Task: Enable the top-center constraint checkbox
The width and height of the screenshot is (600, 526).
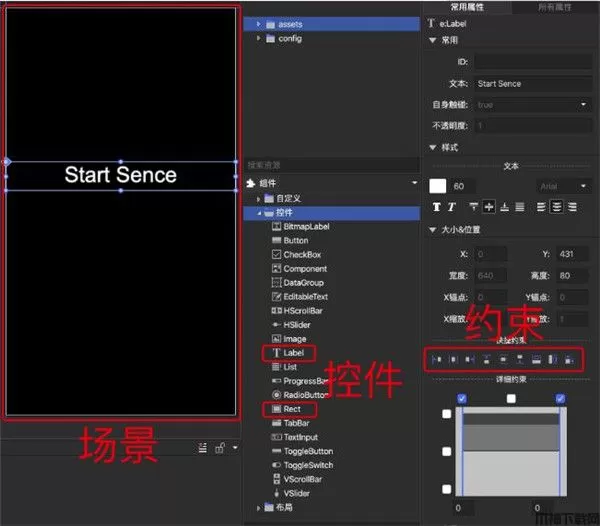Action: pyautogui.click(x=511, y=400)
